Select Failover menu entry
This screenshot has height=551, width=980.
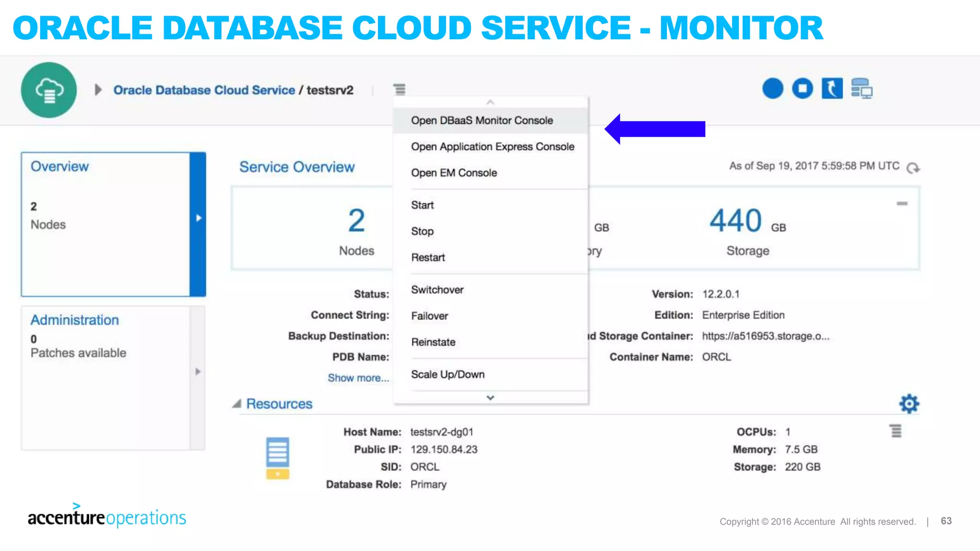tap(490, 316)
